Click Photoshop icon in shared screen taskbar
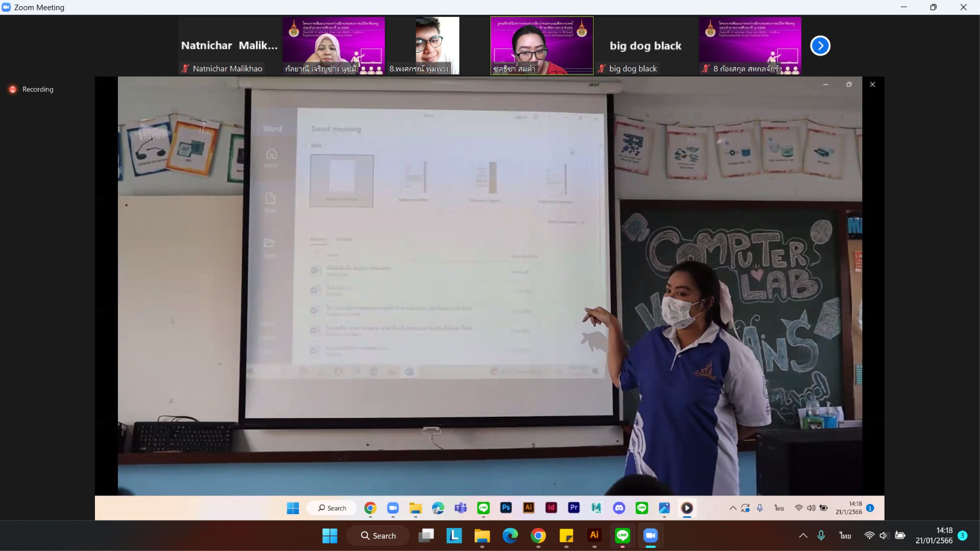 (506, 508)
